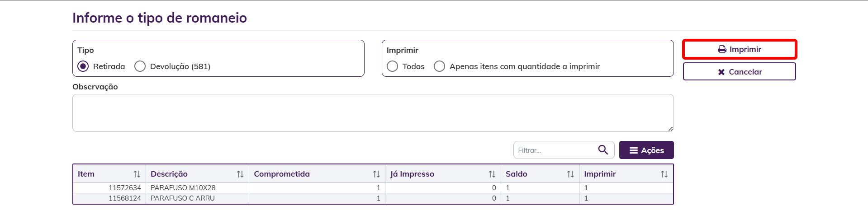The height and width of the screenshot is (215, 868).
Task: Click the search magnifier icon in filter
Action: tap(602, 150)
